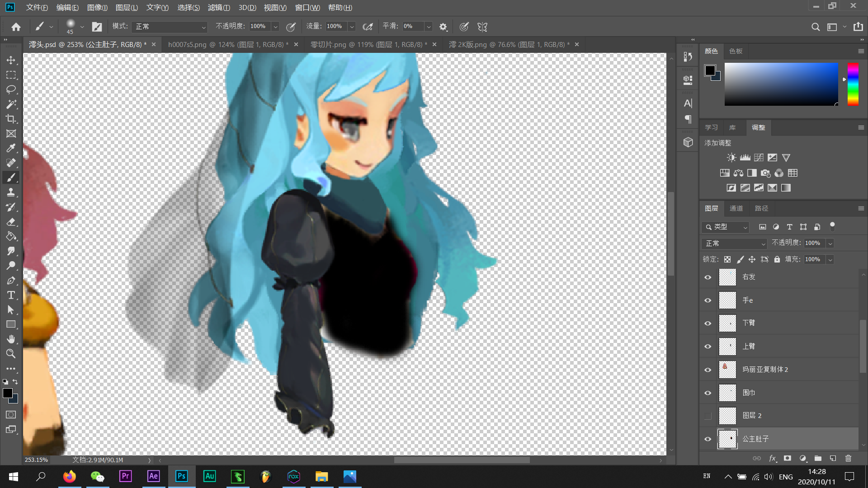Screen dimensions: 868x488
Task: Select the Eyedropper tool
Action: pyautogui.click(x=11, y=148)
